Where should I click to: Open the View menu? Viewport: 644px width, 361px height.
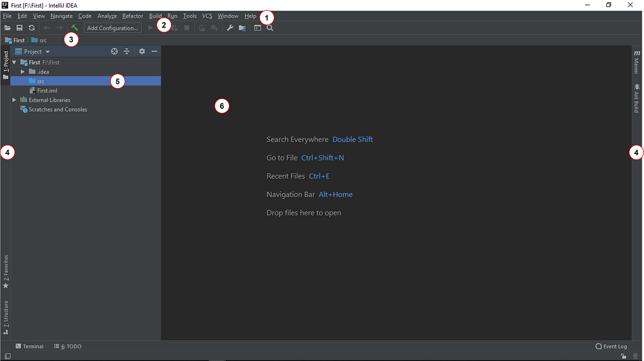click(39, 16)
